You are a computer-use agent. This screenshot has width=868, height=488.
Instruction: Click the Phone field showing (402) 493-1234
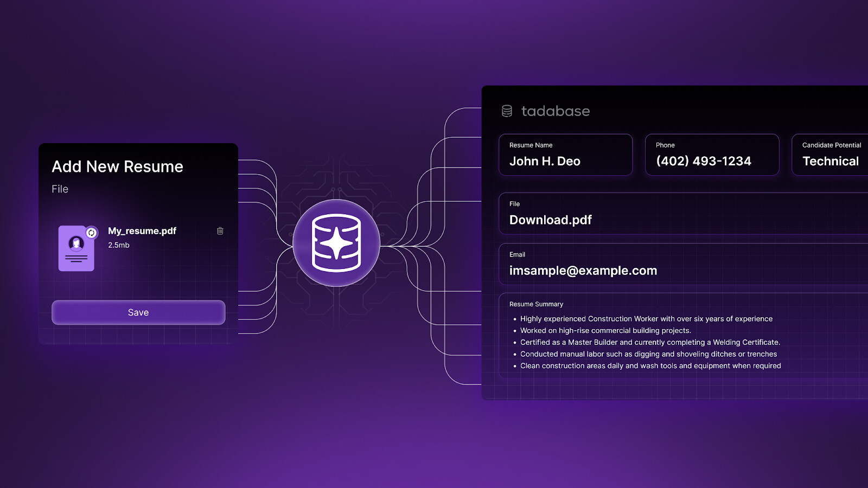click(x=712, y=155)
